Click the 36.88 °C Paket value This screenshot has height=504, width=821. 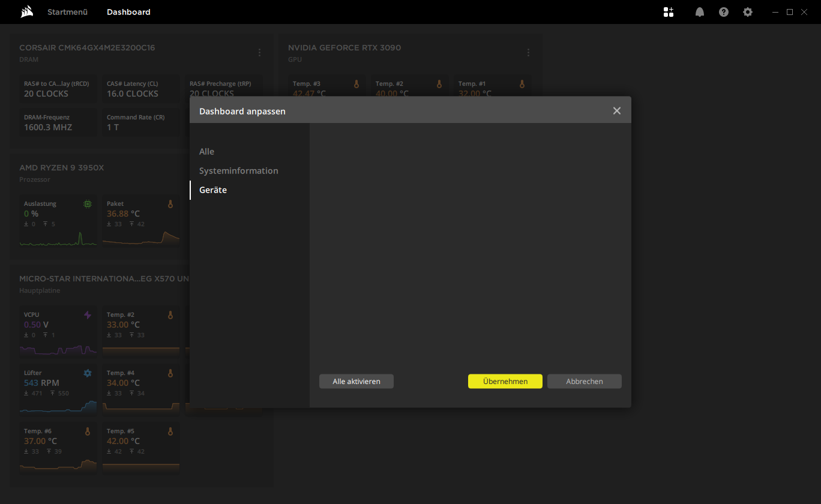point(123,214)
